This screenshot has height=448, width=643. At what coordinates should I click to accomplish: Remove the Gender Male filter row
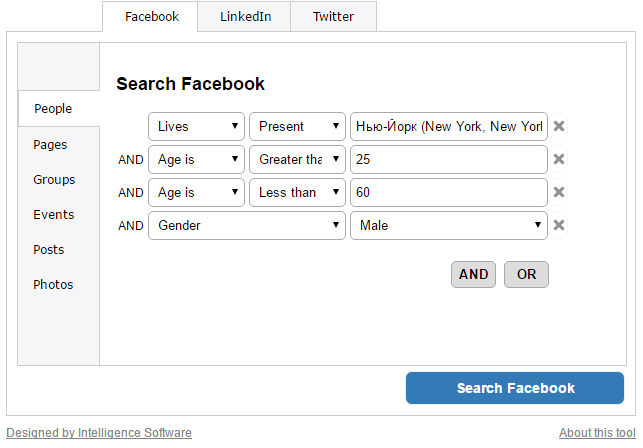pyautogui.click(x=559, y=225)
